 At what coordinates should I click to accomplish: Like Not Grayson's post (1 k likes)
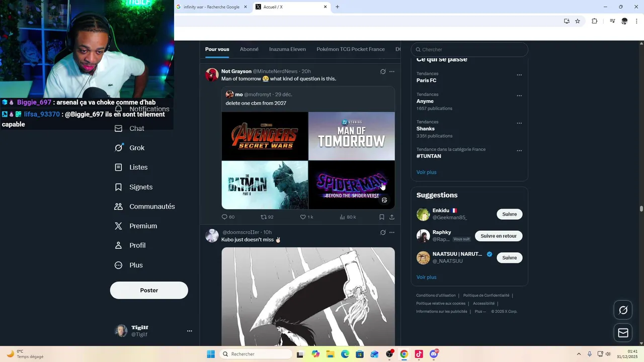click(x=306, y=217)
